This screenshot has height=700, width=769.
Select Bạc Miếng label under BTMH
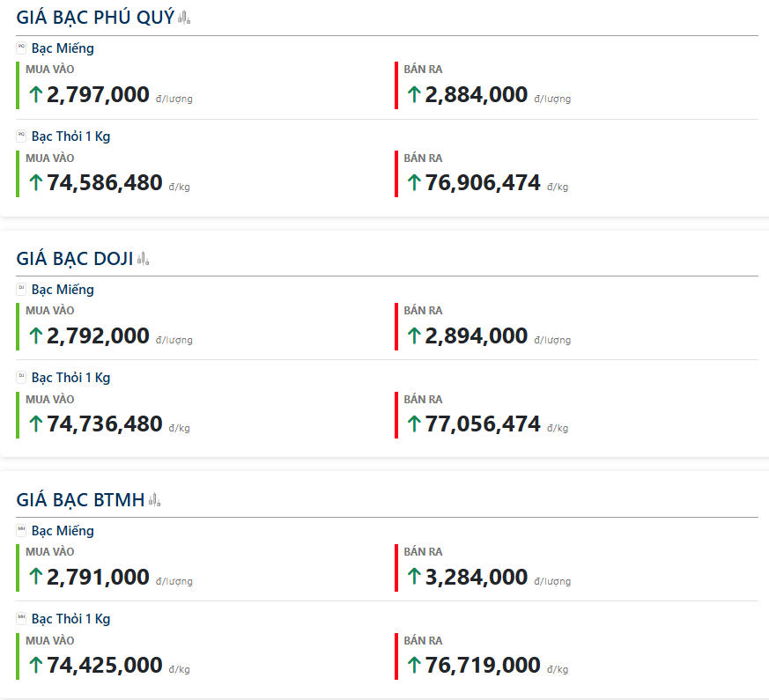pyautogui.click(x=63, y=530)
